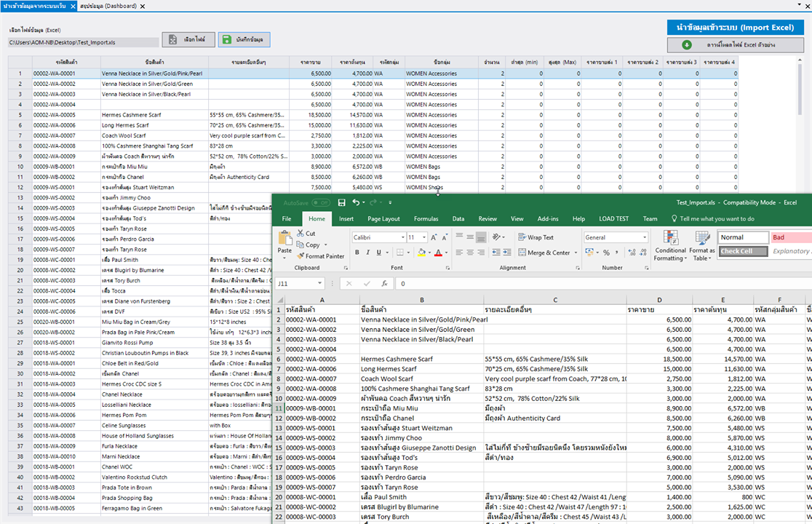This screenshot has width=812, height=524.
Task: Switch to the Formulas ribbon tab
Action: [x=426, y=219]
